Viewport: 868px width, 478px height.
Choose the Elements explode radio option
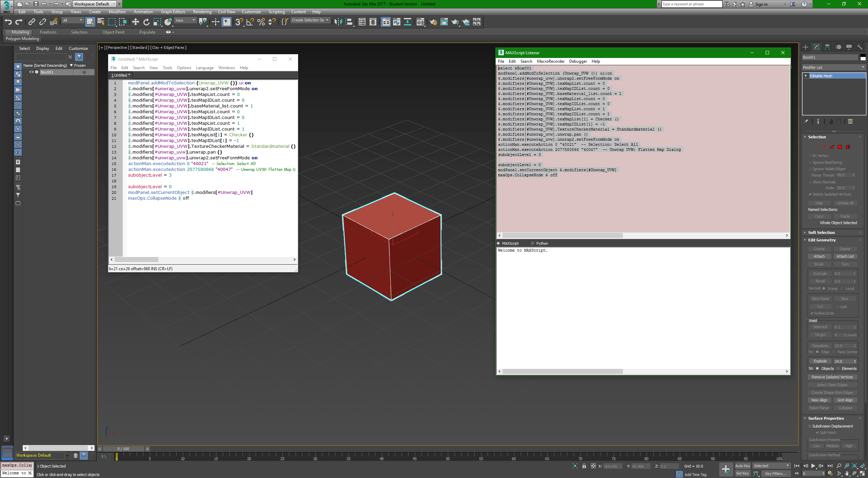tap(838, 369)
